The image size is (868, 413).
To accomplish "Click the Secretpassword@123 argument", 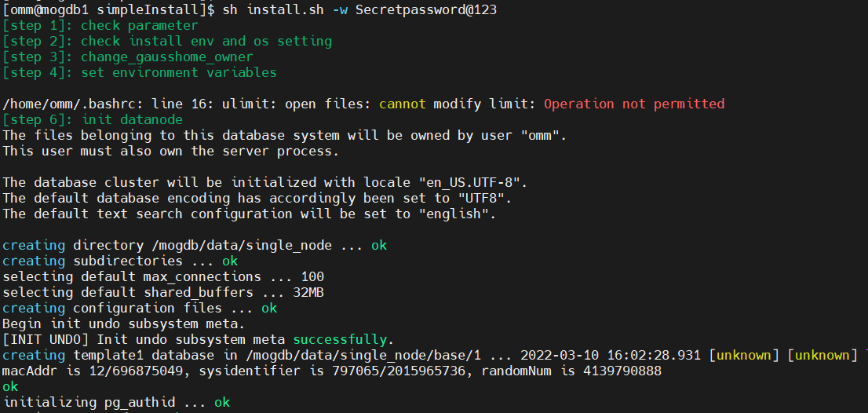I will pyautogui.click(x=425, y=9).
